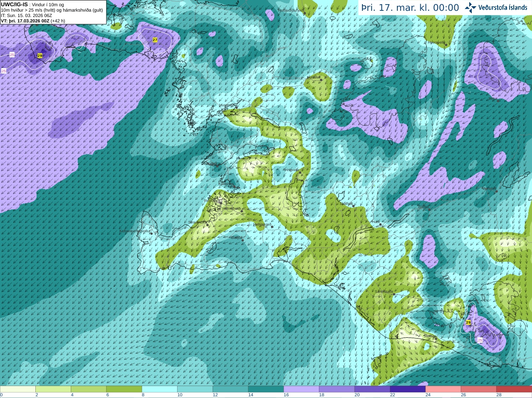Pick the red 28+ m/s legend swatch
532x398 pixels.
[514, 389]
